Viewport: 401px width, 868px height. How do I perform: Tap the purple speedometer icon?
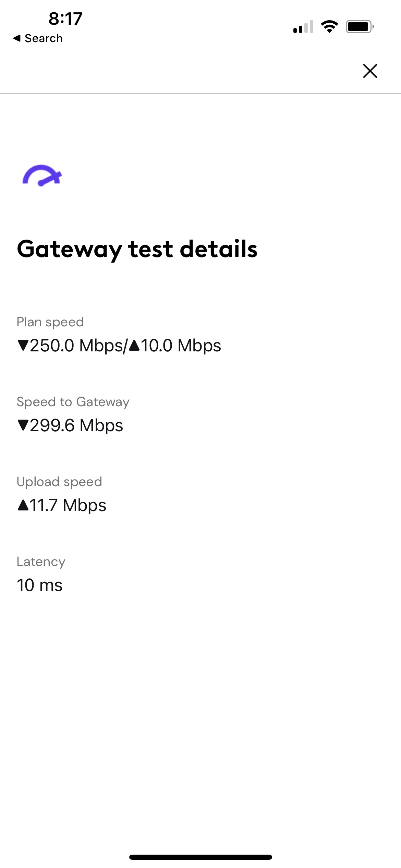point(42,176)
